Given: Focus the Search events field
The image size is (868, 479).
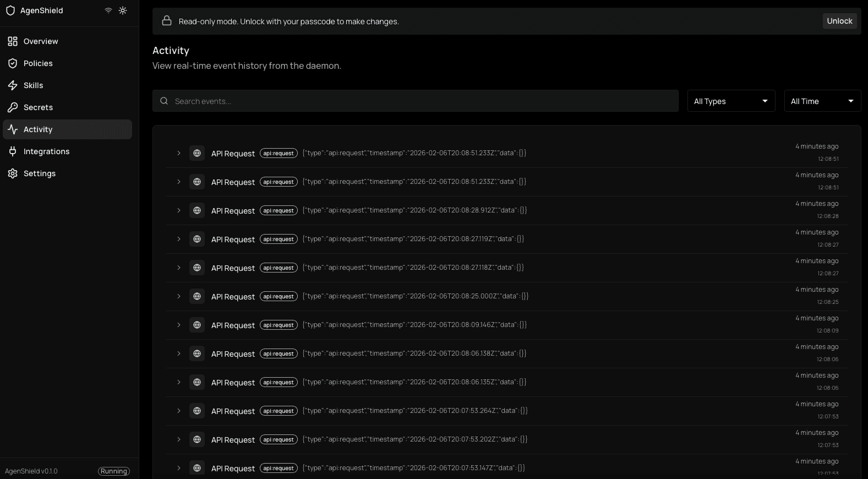Looking at the screenshot, I should click(x=416, y=101).
